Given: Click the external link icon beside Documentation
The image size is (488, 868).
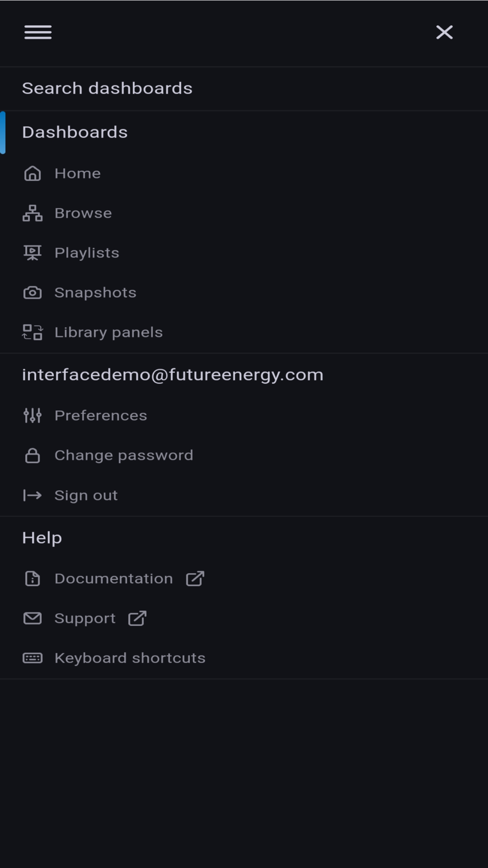Looking at the screenshot, I should [x=195, y=579].
